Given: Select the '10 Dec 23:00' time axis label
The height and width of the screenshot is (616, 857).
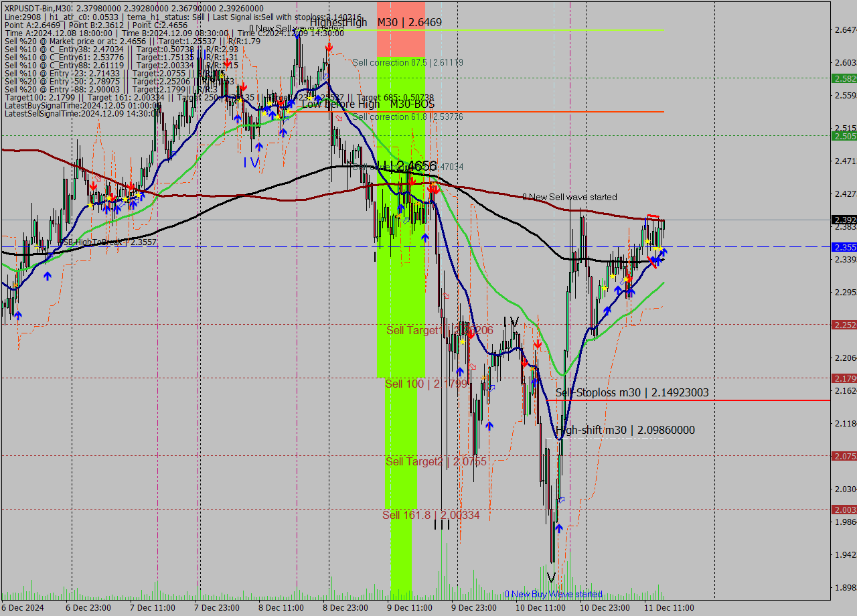Looking at the screenshot, I should pos(605,608).
